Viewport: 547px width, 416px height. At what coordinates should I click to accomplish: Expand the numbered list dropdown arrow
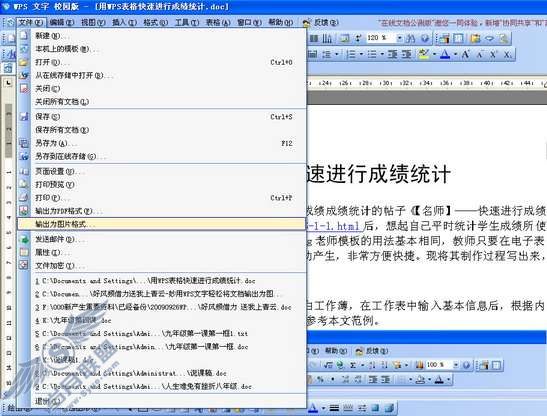pyautogui.click(x=361, y=54)
